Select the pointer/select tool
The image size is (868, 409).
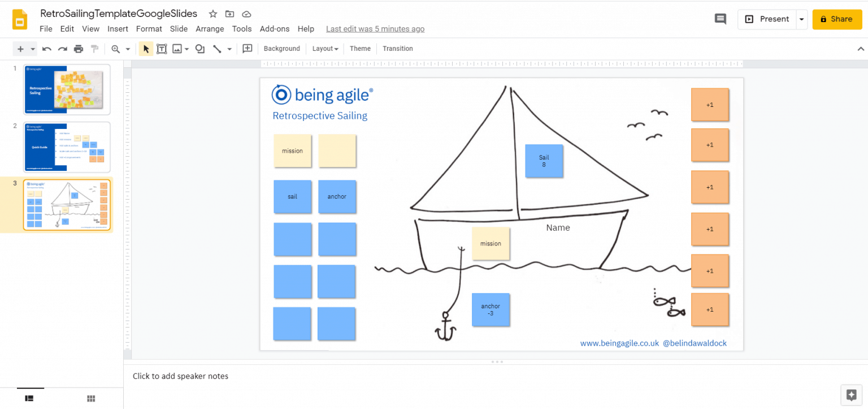tap(145, 48)
